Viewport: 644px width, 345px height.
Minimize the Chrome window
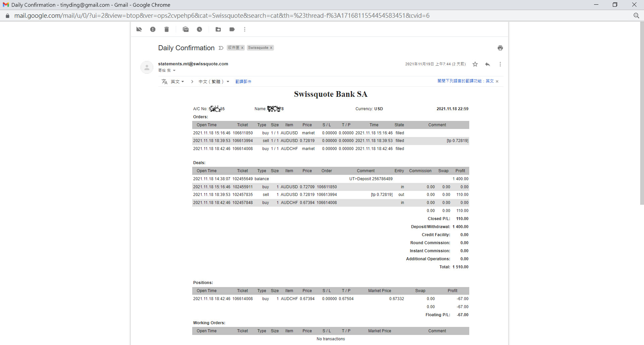(x=596, y=5)
